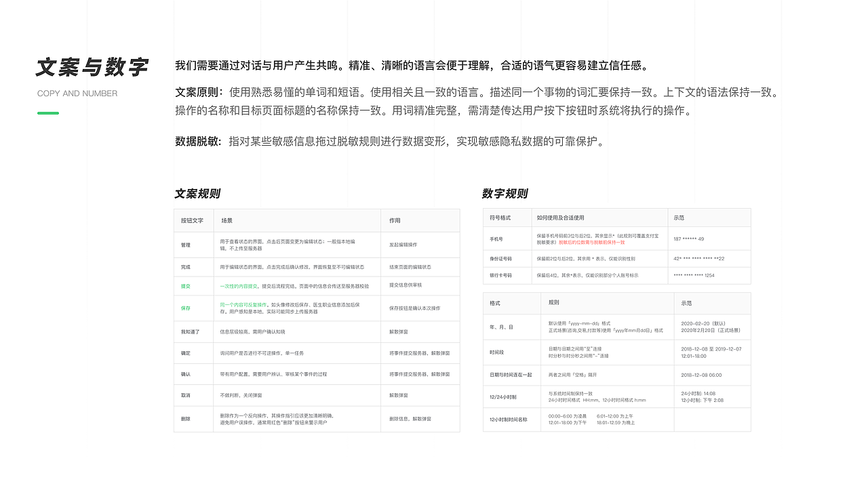Click the '12小时制时间名称' row label
Image resolution: width=868 pixels, height=488 pixels.
(x=509, y=420)
